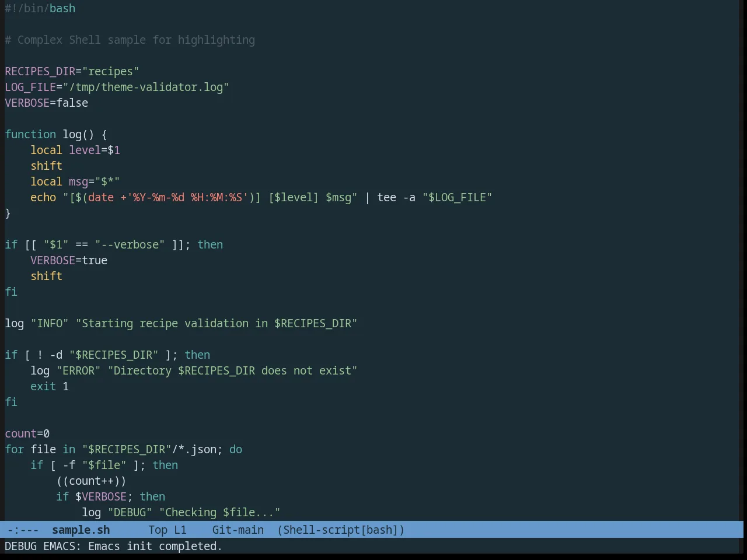The height and width of the screenshot is (560, 747).
Task: Click the VERBOSE=false line
Action: tap(46, 103)
